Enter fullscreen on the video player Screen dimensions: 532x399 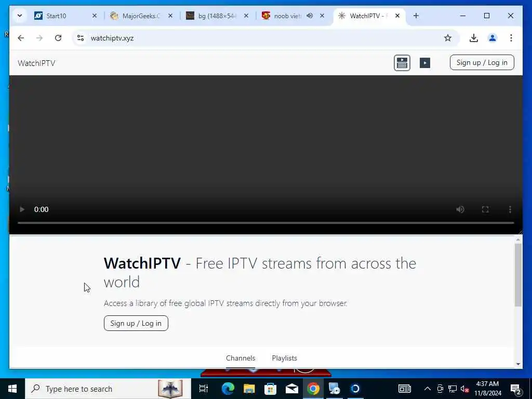pyautogui.click(x=485, y=209)
